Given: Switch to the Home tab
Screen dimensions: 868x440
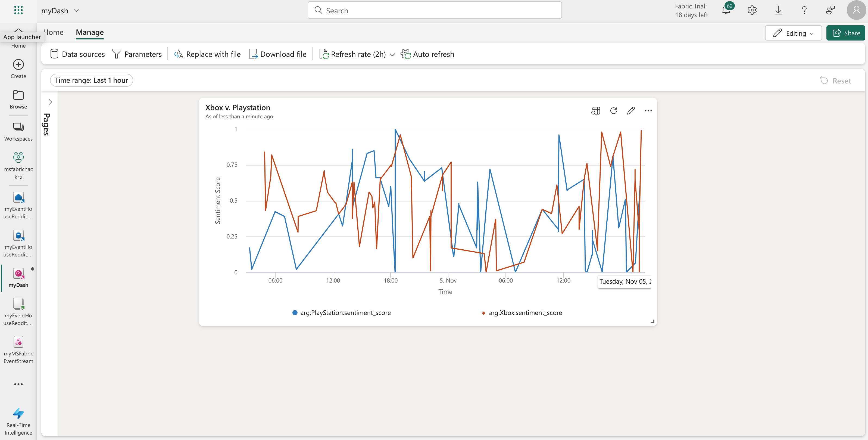Looking at the screenshot, I should (54, 32).
